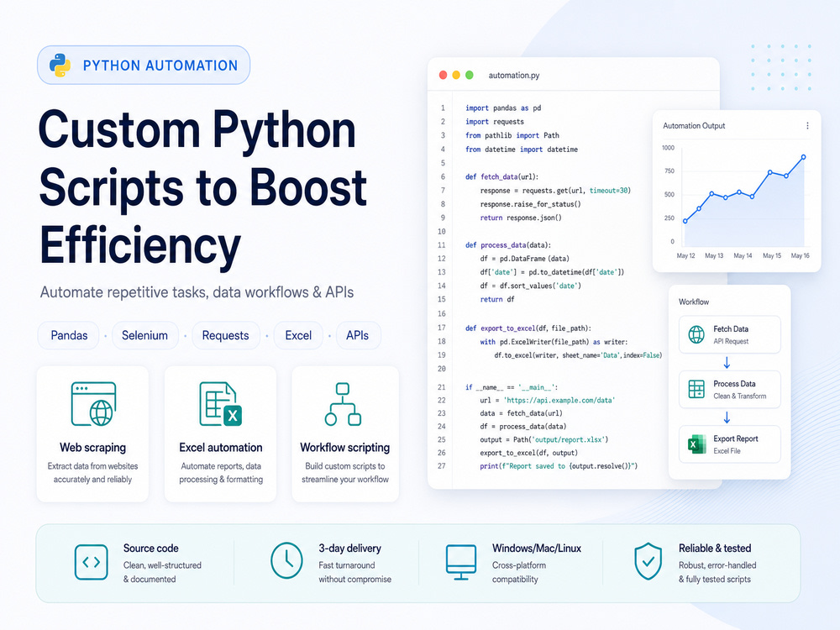Select the automation.py file tab
Viewport: 840px width, 630px height.
click(x=514, y=76)
